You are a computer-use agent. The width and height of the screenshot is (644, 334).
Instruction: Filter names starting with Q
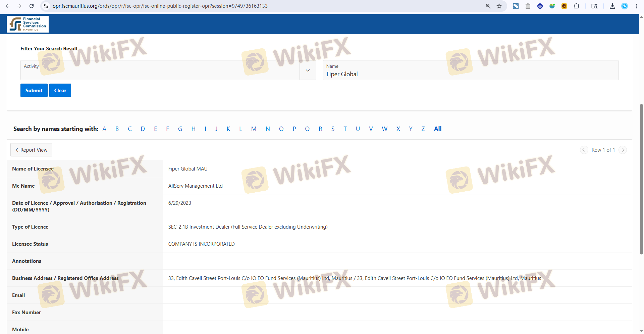[x=307, y=129]
